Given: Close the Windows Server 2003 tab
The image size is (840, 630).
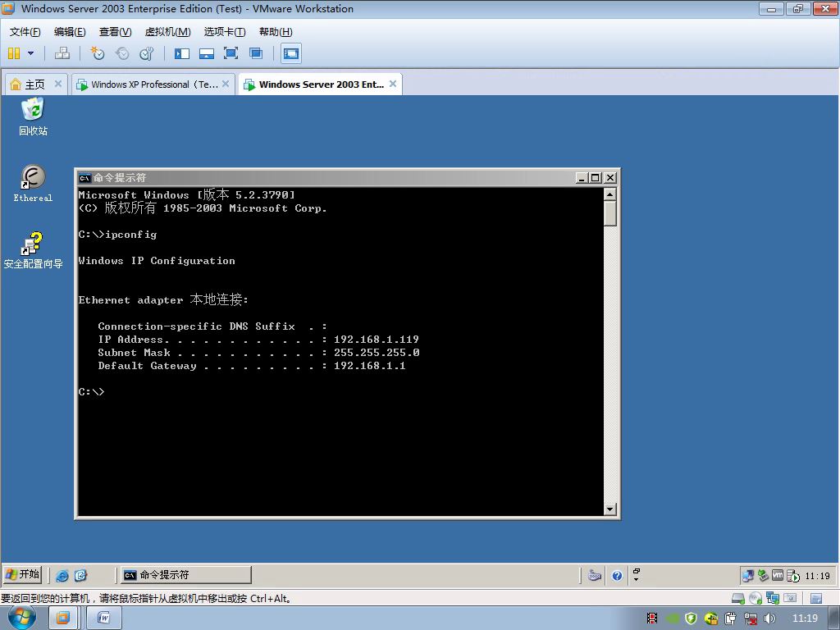Looking at the screenshot, I should click(x=393, y=84).
